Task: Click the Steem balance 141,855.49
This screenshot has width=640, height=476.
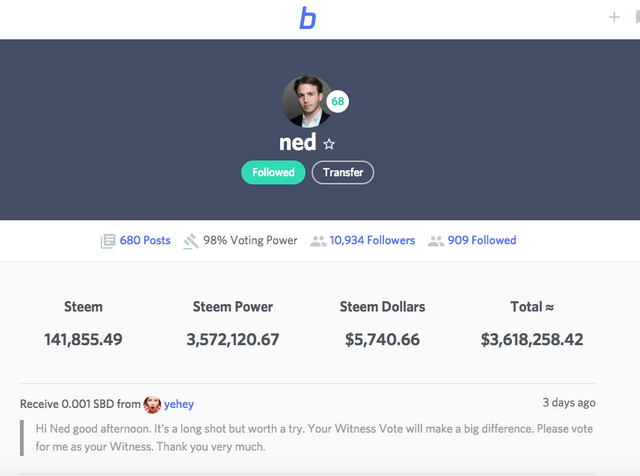Action: (83, 340)
